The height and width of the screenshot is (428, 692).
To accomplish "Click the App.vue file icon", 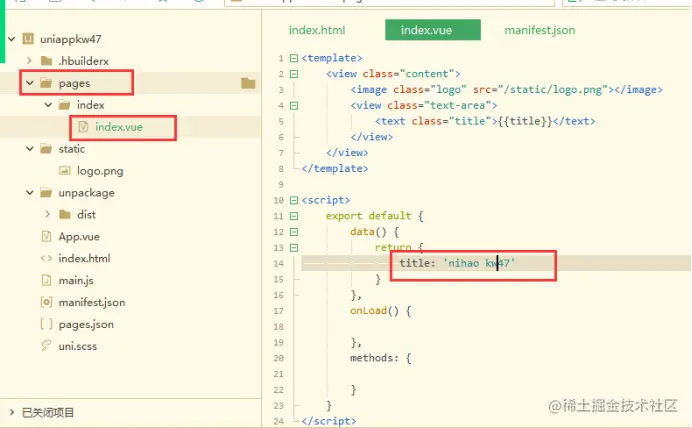I will pos(46,237).
